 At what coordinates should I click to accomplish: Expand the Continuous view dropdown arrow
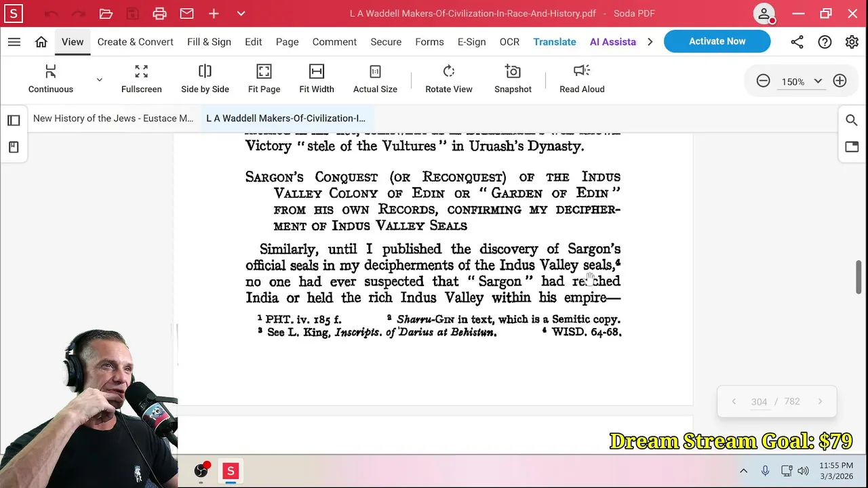point(99,79)
